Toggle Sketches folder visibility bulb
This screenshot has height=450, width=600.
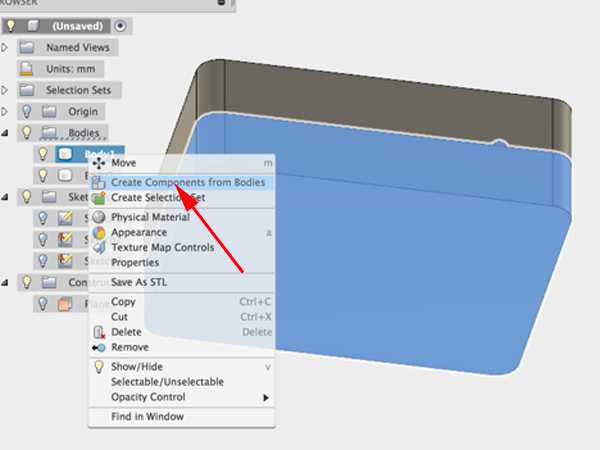[26, 197]
